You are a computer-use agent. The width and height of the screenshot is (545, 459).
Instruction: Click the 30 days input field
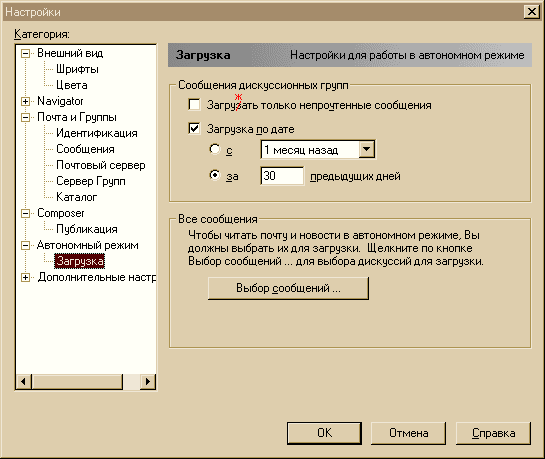282,176
